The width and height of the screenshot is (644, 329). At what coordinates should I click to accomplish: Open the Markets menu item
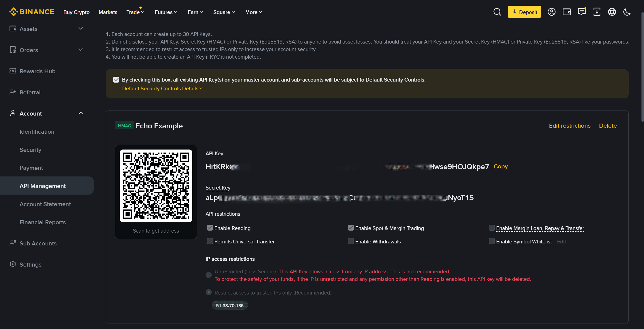tap(108, 12)
